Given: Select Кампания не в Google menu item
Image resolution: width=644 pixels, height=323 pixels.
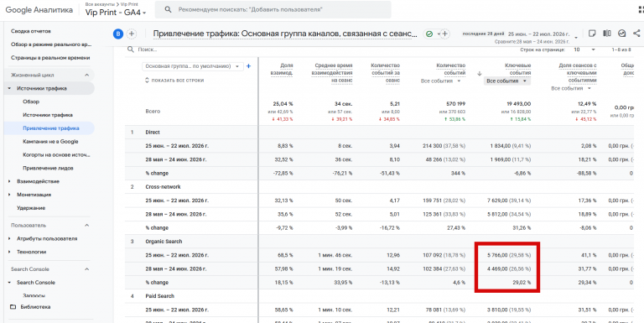Looking at the screenshot, I should [50, 141].
